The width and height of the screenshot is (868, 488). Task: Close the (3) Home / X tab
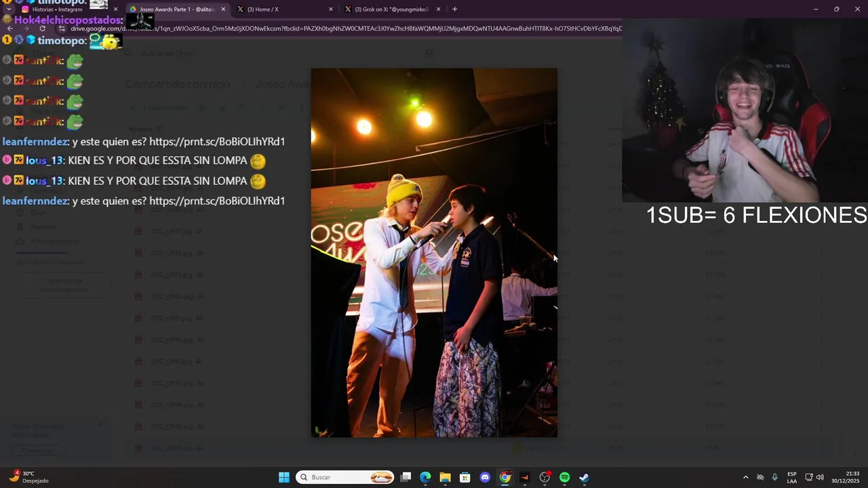330,9
